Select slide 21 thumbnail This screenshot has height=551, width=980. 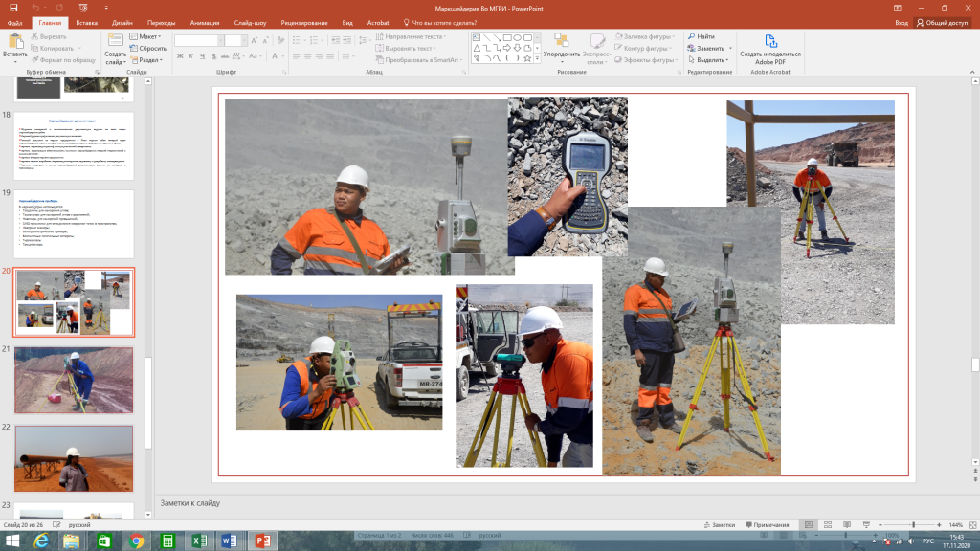click(74, 380)
